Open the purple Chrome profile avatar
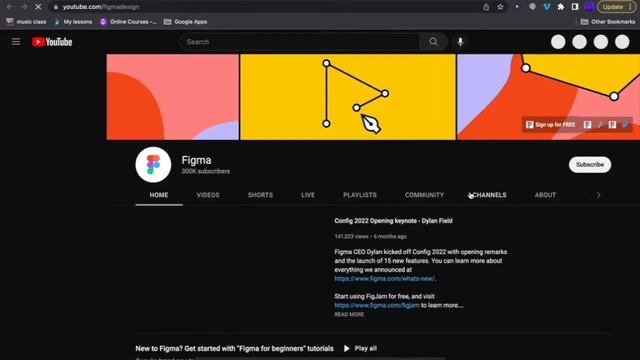The width and height of the screenshot is (640, 360). click(589, 7)
